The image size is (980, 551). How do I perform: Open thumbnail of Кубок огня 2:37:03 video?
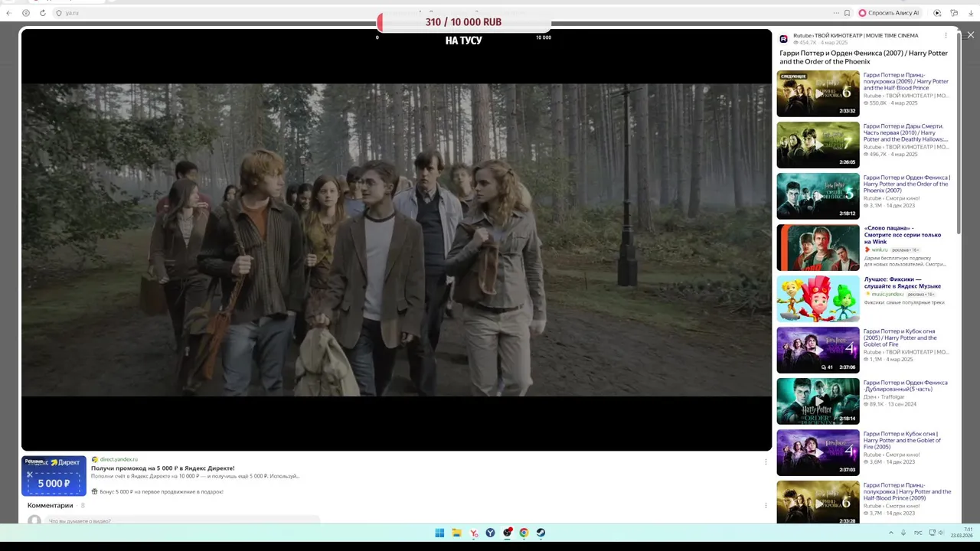[818, 452]
